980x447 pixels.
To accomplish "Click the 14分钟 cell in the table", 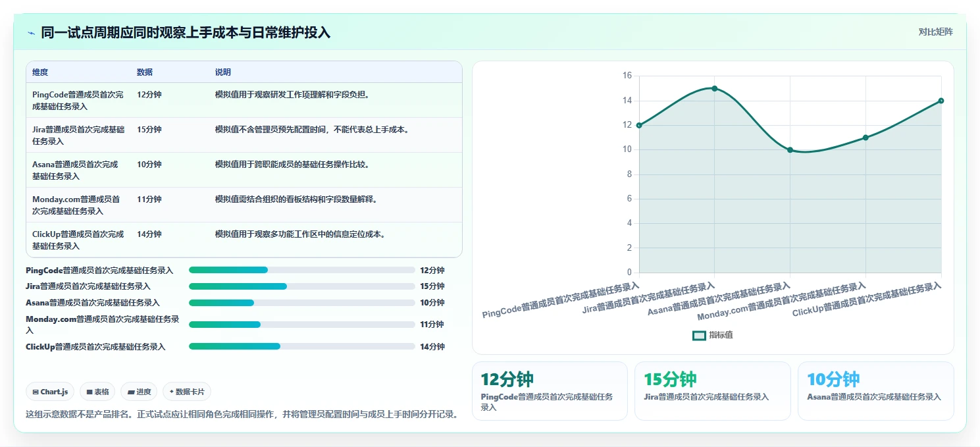I will pyautogui.click(x=149, y=234).
